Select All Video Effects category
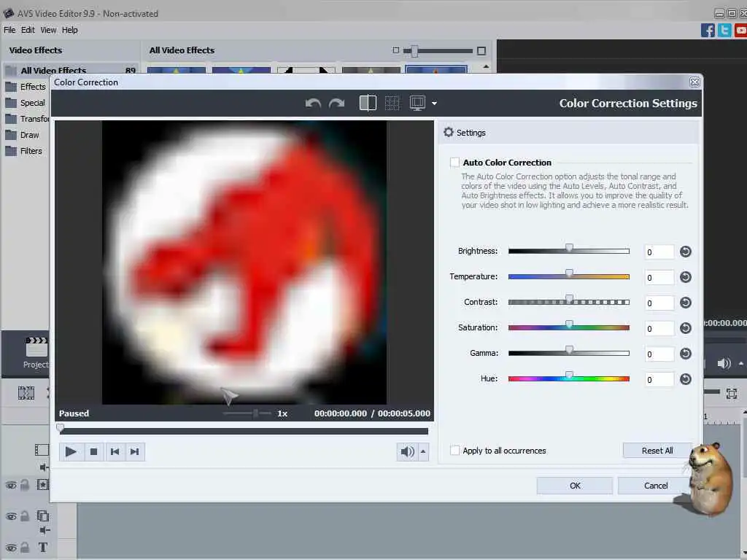 [x=71, y=71]
